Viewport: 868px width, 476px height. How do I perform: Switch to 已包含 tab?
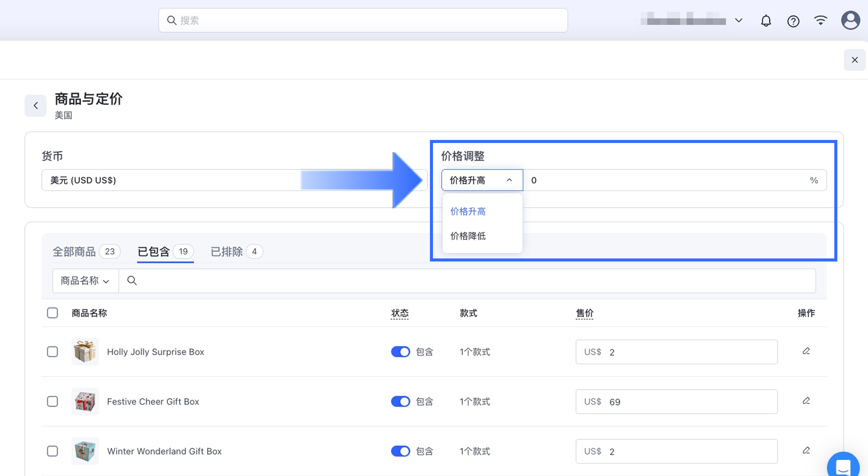165,251
